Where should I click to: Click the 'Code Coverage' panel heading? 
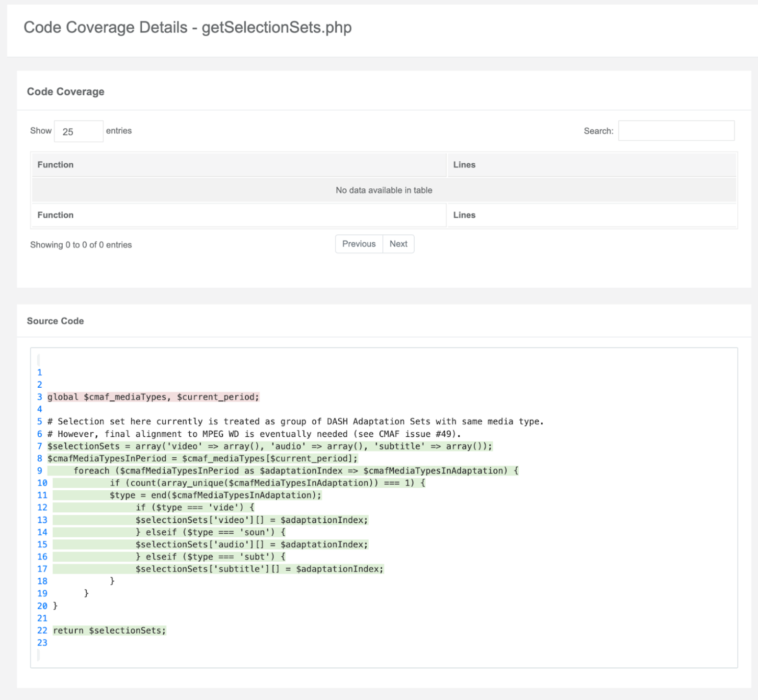pos(66,92)
